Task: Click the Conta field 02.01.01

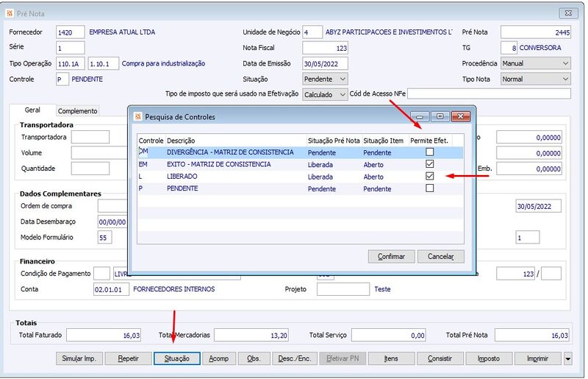Action: [x=112, y=289]
